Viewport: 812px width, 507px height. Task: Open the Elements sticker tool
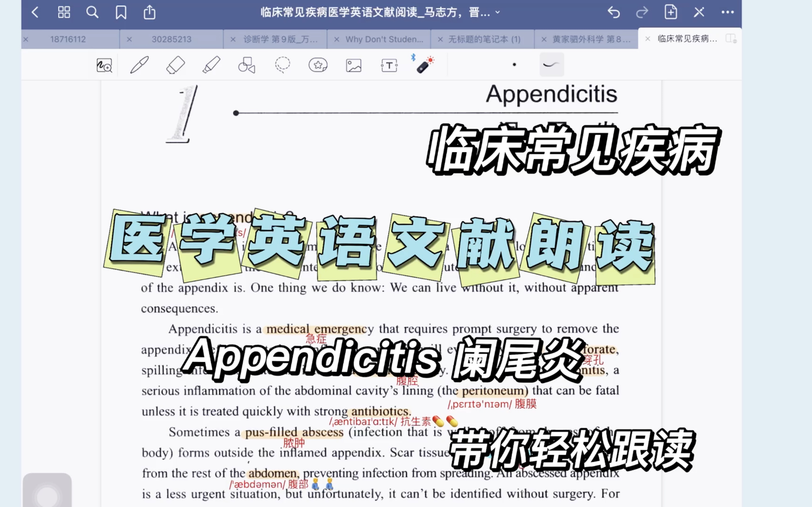coord(318,65)
